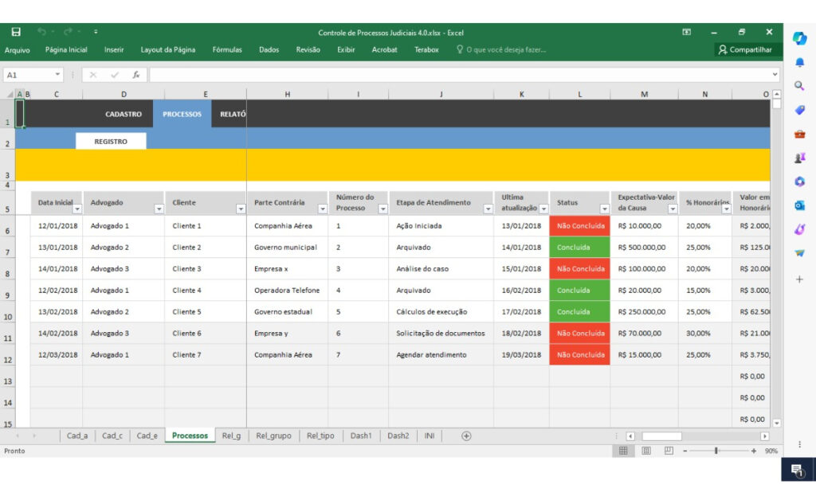Open the Cliente column filter dropdown
This screenshot has width=816, height=504.
tap(240, 209)
